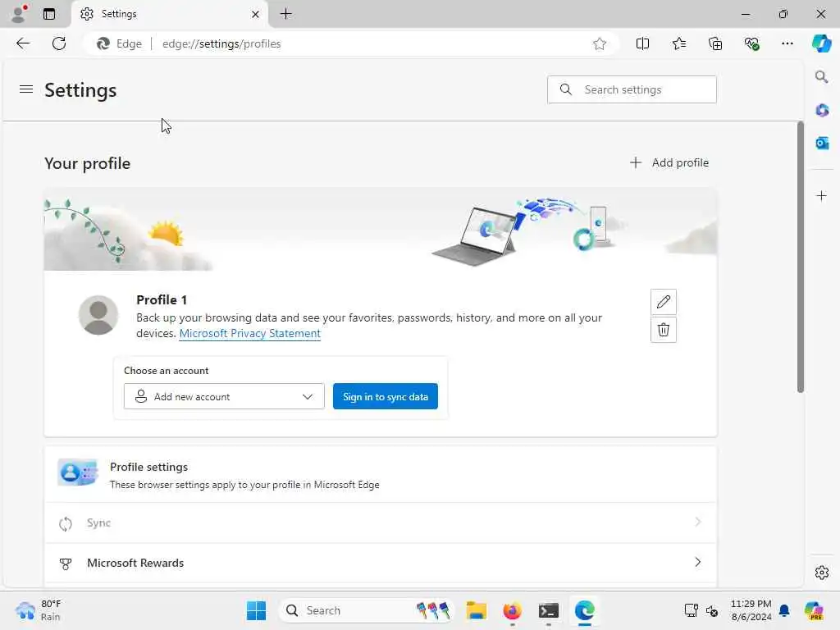Open Collections icon in toolbar
840x630 pixels.
click(x=715, y=44)
